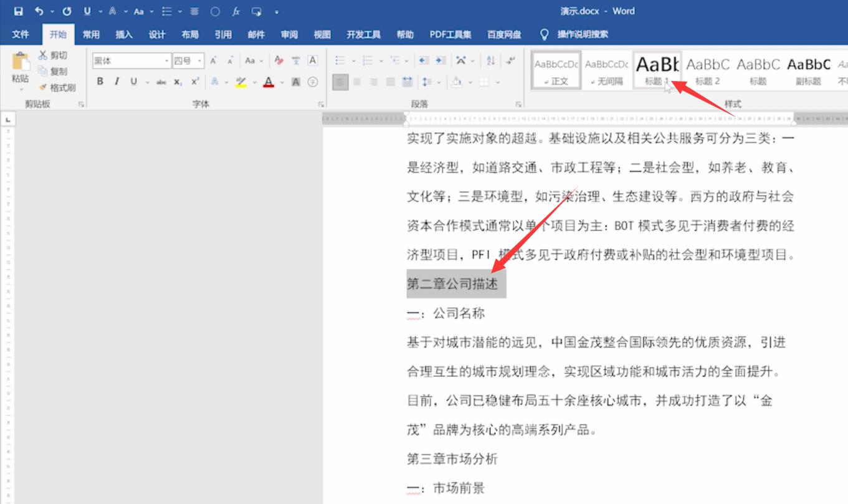Click the circle shape icon in quick access toolbar
Image resolution: width=848 pixels, height=504 pixels.
215,11
